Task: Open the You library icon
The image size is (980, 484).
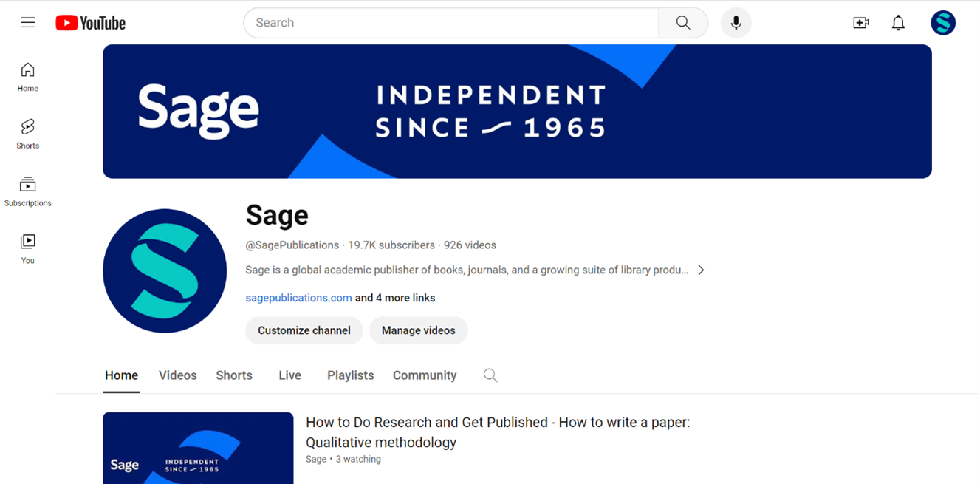Action: click(28, 248)
